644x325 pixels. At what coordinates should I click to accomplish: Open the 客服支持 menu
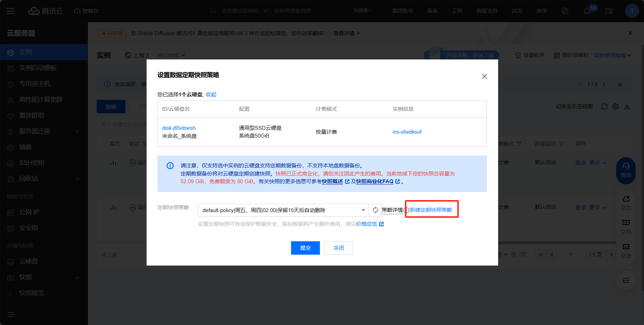487,11
